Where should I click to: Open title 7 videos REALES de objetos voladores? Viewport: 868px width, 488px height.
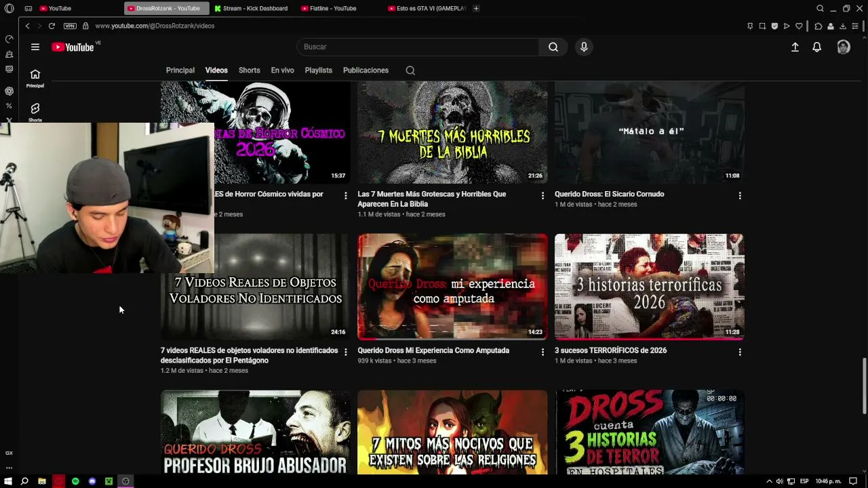tap(249, 355)
